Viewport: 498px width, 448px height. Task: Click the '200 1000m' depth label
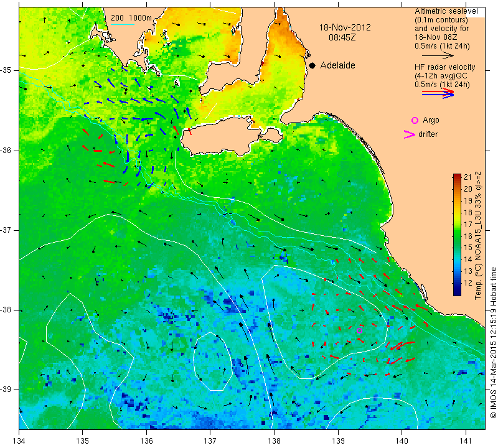[131, 18]
